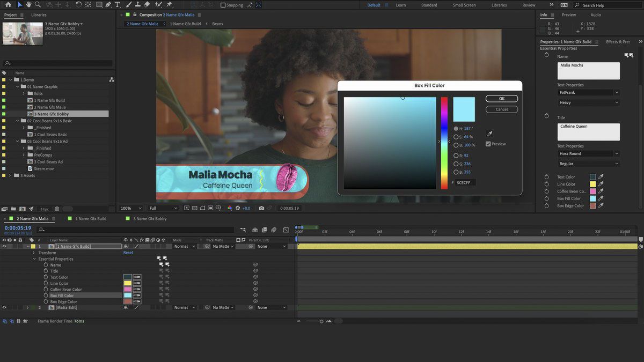Select the Brush tool

coord(128,5)
